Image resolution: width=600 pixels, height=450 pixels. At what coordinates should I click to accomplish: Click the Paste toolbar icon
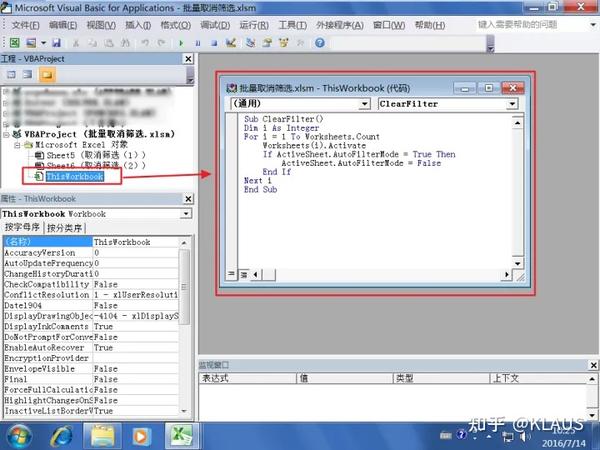pos(109,42)
